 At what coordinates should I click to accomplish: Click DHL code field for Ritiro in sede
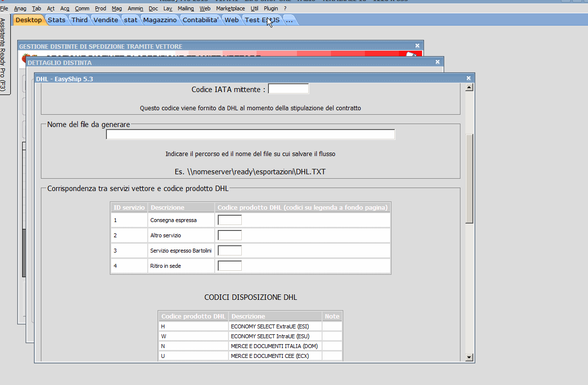[x=229, y=266]
